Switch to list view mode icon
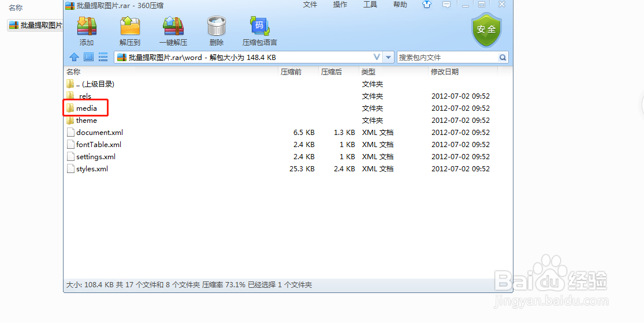Viewport: 644px width, 323px height. pos(103,57)
